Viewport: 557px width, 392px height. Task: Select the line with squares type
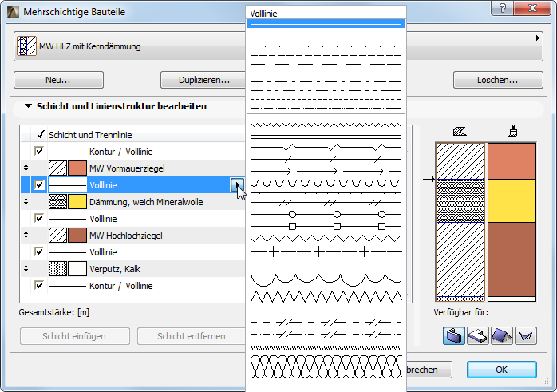click(x=326, y=226)
